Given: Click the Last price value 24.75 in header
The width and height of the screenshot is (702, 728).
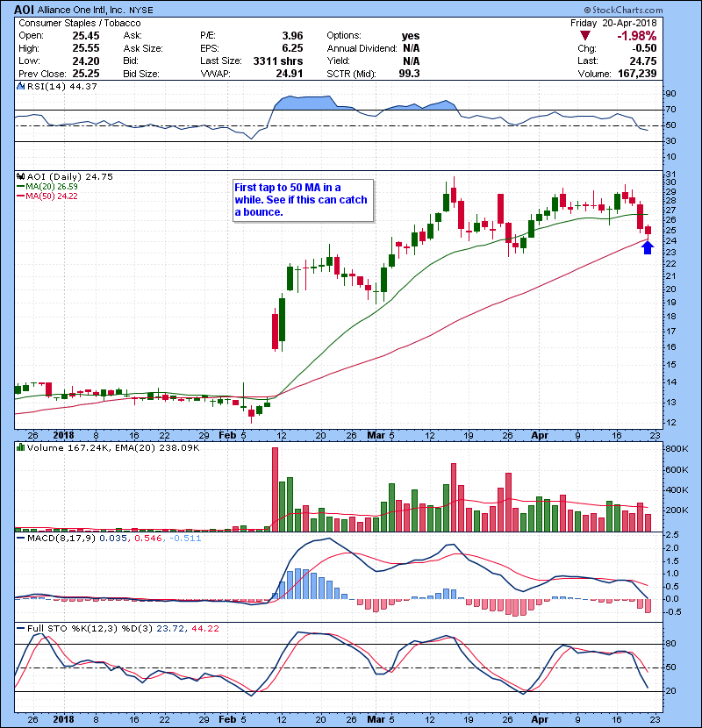Looking at the screenshot, I should [643, 61].
